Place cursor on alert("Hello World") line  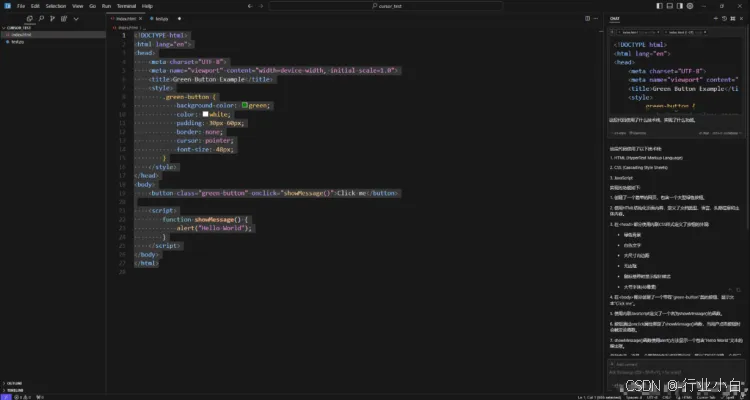click(214, 228)
